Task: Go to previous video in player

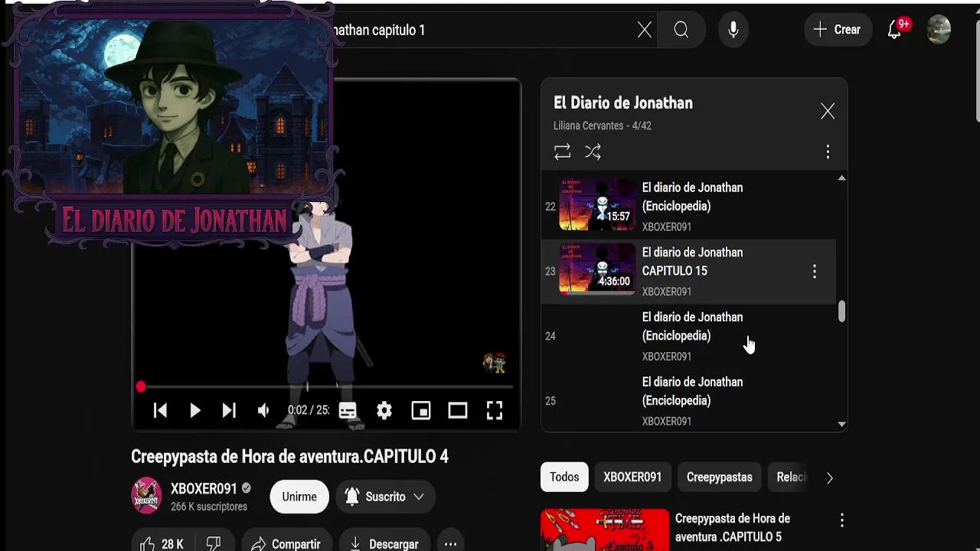Action: (160, 411)
